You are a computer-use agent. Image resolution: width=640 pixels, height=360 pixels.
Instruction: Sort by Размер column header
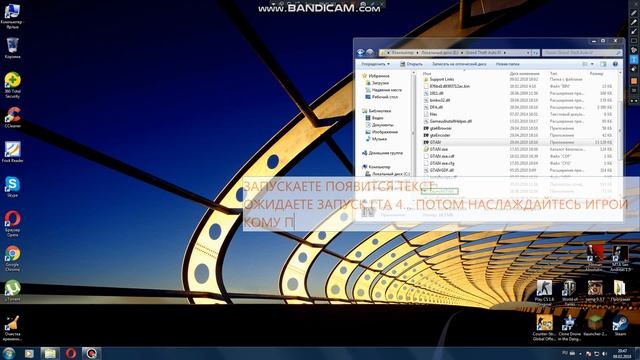pyautogui.click(x=596, y=73)
